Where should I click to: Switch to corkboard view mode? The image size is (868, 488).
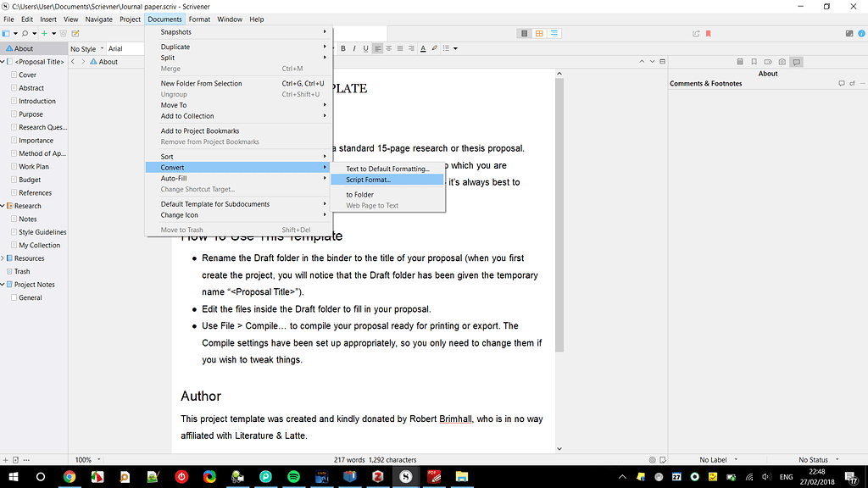(x=539, y=34)
